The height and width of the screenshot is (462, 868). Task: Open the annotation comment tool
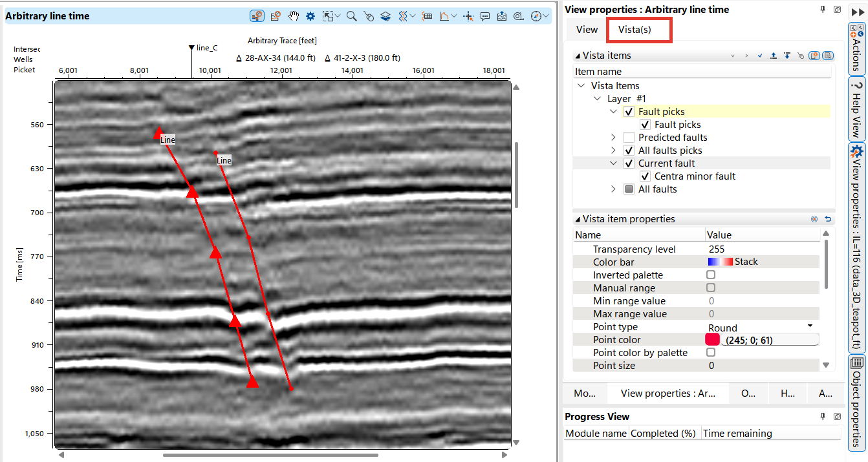tap(485, 16)
